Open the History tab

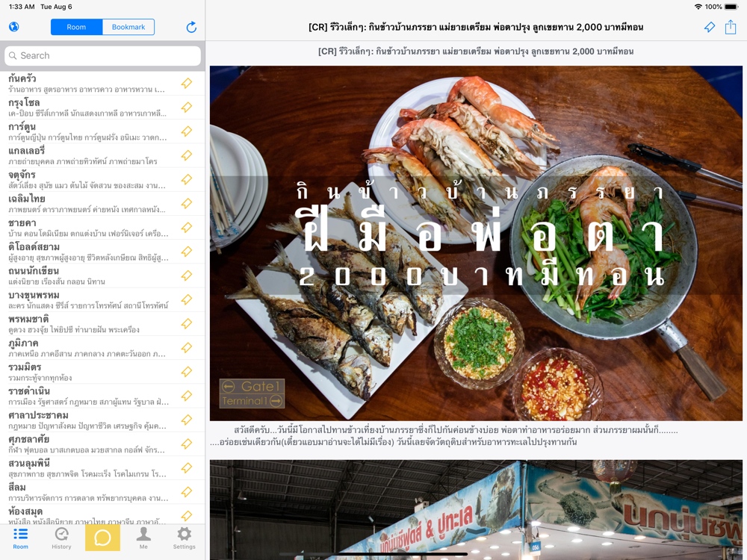tap(61, 538)
